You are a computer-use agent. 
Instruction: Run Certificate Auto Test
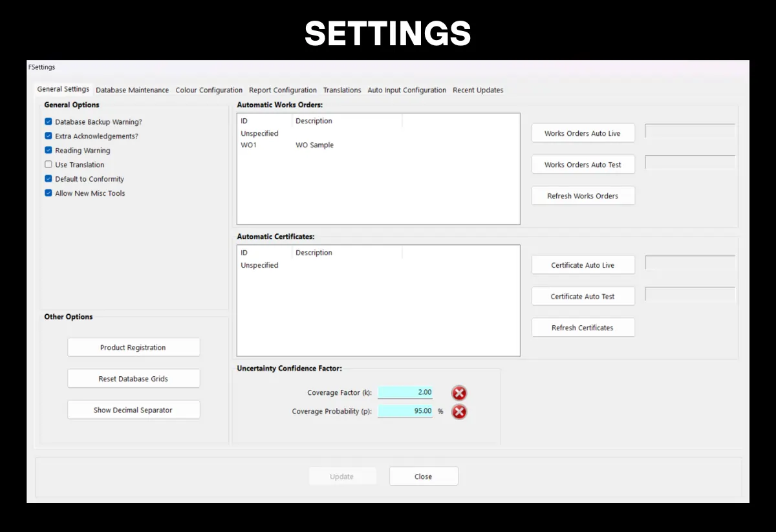(x=583, y=296)
